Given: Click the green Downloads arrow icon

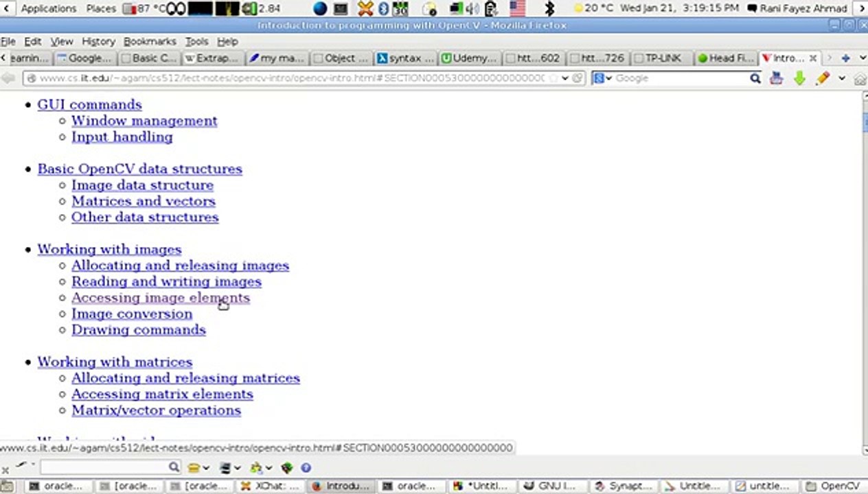Looking at the screenshot, I should (799, 78).
